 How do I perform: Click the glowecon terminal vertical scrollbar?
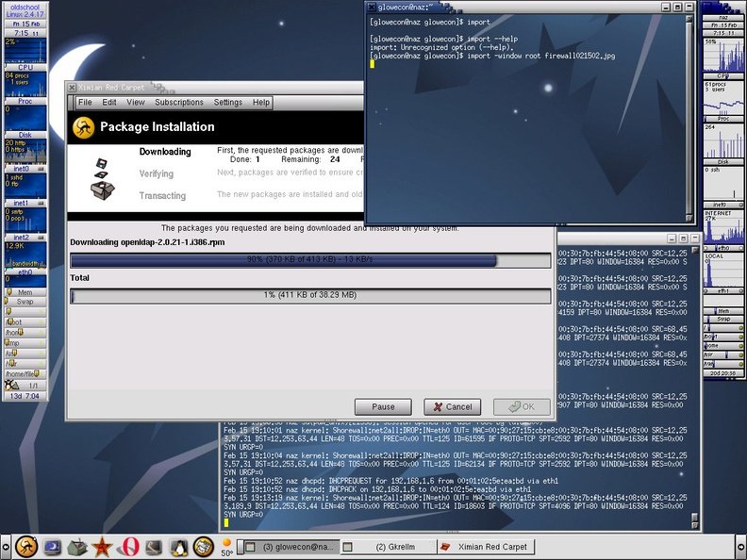click(689, 118)
